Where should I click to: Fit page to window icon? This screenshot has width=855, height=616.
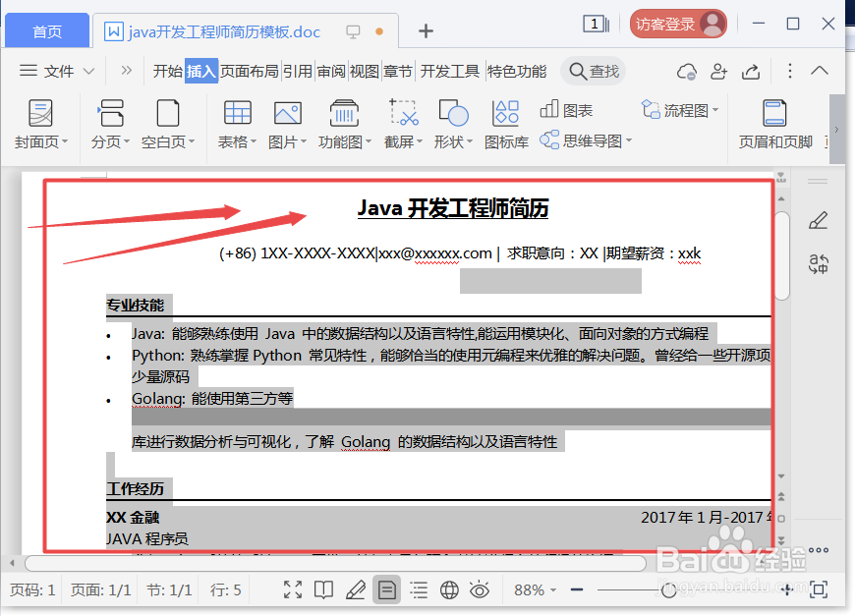click(819, 589)
